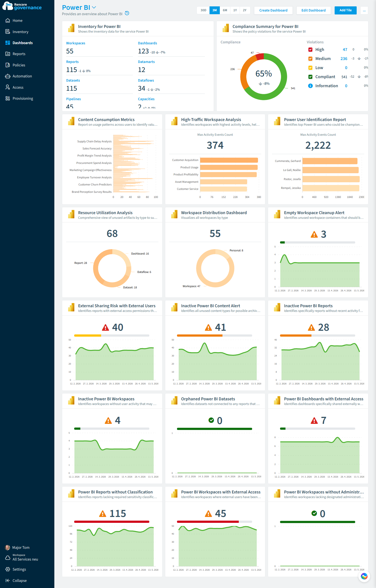
Task: Open All Services neu workspace switcher
Action: tap(25, 557)
